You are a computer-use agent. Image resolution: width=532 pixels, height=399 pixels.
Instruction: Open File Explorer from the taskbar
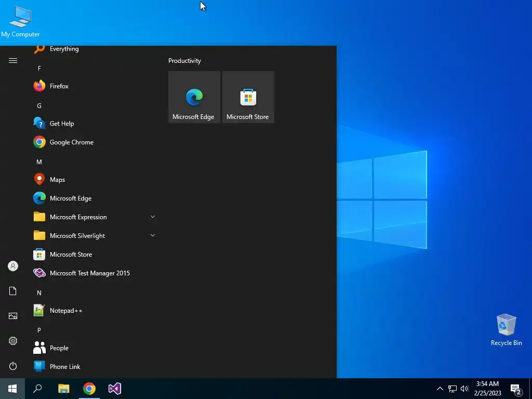(x=63, y=389)
